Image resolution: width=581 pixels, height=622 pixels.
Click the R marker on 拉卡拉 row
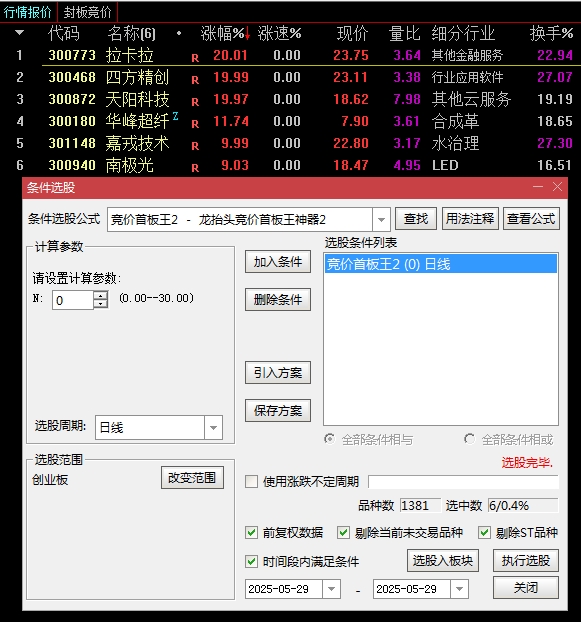(195, 58)
